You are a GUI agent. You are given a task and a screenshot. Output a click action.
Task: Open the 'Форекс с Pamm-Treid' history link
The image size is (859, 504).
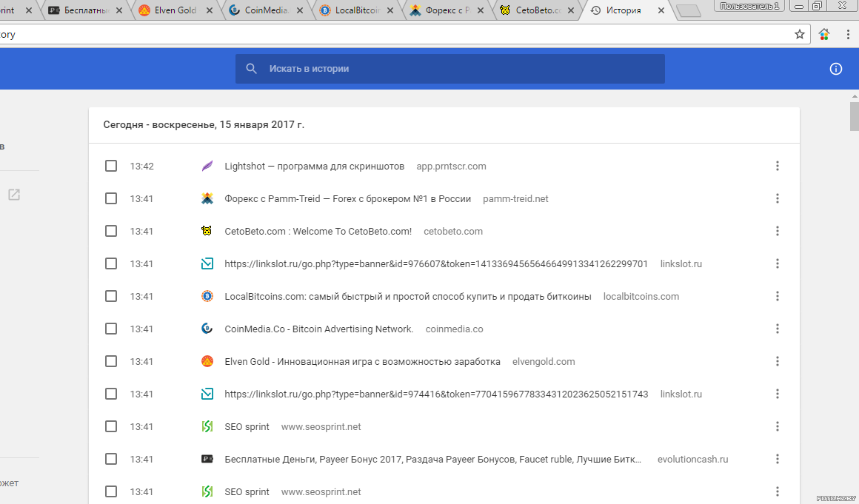[x=348, y=198]
